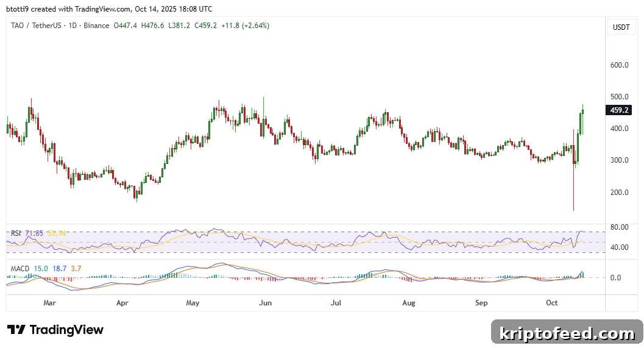Viewport: 644px width, 348px height.
Task: Click the Sep label on time axis
Action: 481,303
